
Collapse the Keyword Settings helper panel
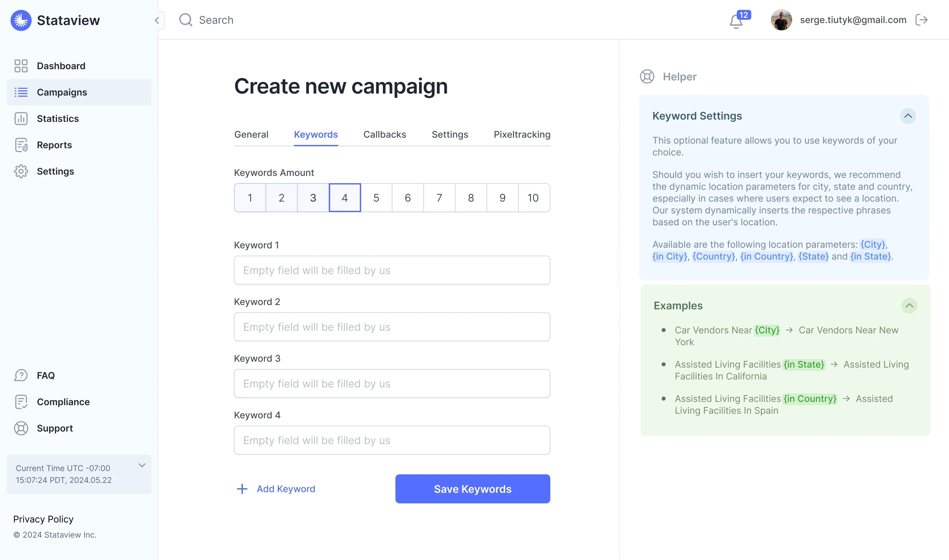coord(908,116)
